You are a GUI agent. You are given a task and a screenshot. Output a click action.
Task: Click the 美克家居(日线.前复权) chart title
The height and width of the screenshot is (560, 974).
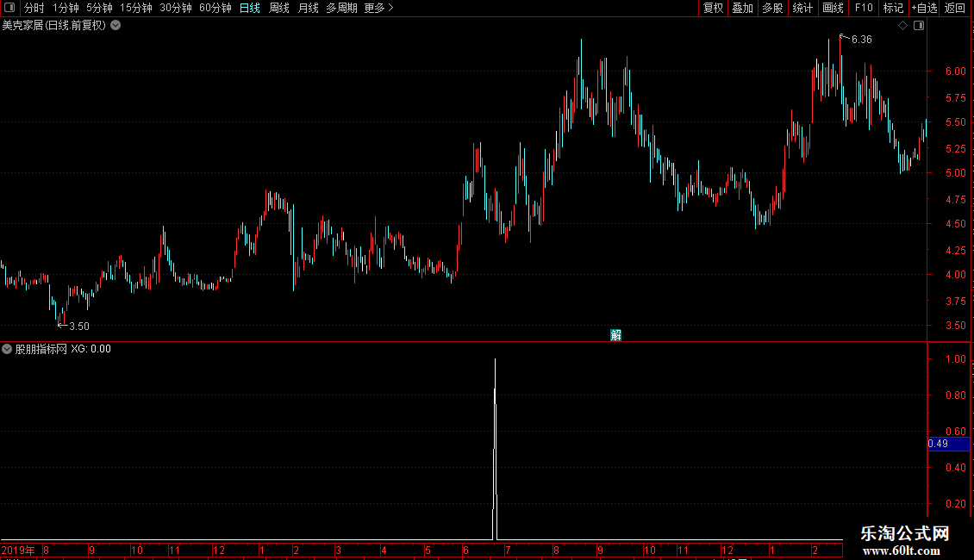point(54,26)
